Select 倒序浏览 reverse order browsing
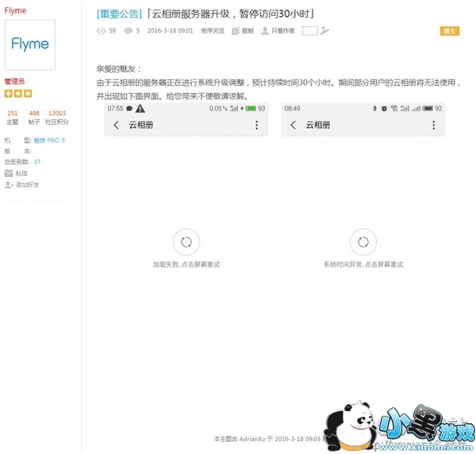 click(213, 31)
